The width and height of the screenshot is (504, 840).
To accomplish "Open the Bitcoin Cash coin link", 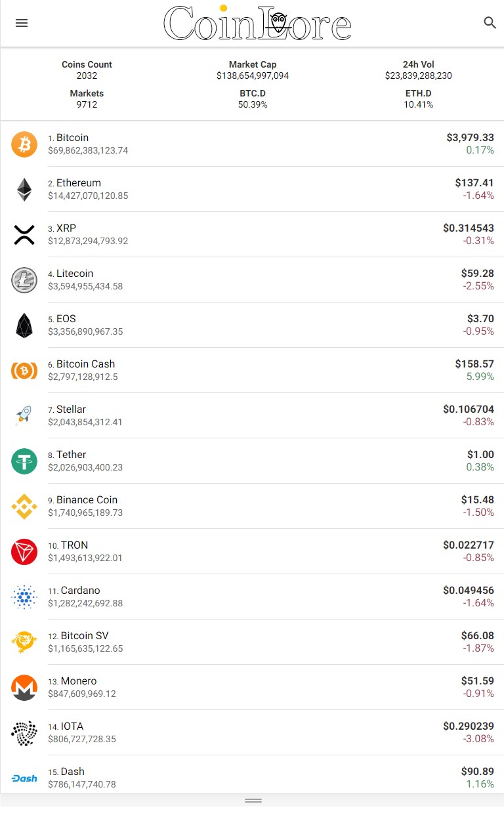I will 85,364.
